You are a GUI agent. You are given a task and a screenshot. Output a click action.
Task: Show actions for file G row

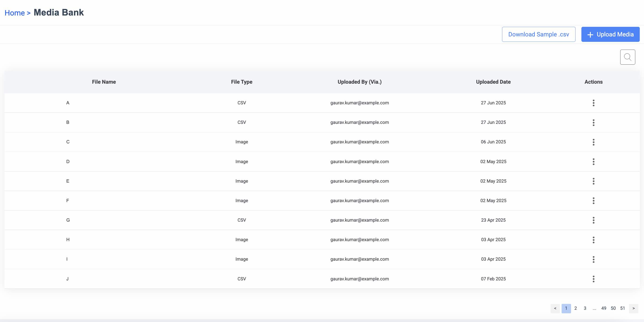[x=593, y=220]
